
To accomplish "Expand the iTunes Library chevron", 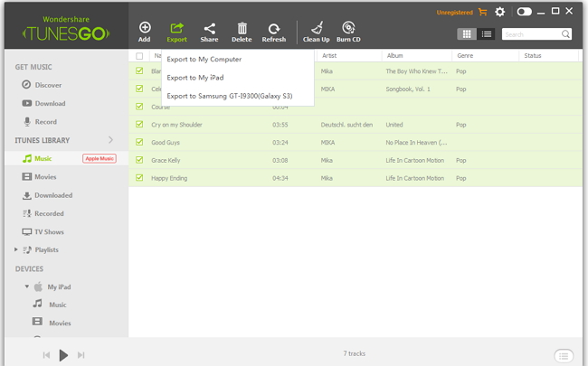I will click(x=110, y=140).
